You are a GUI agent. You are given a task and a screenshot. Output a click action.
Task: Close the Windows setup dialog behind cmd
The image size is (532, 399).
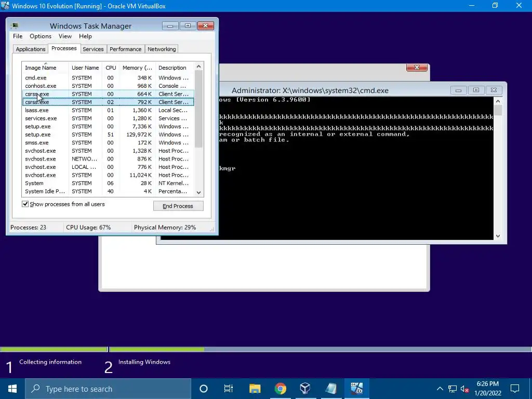417,67
